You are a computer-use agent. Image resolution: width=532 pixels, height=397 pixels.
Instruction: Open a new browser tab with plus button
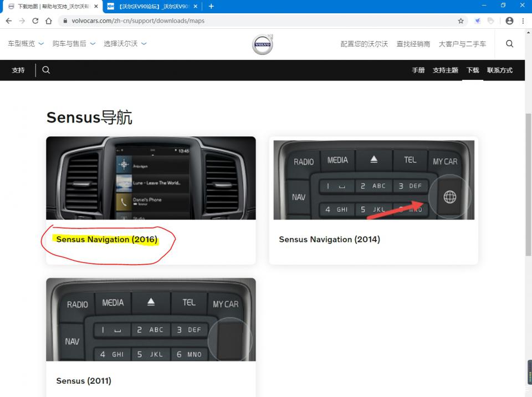[x=211, y=6]
